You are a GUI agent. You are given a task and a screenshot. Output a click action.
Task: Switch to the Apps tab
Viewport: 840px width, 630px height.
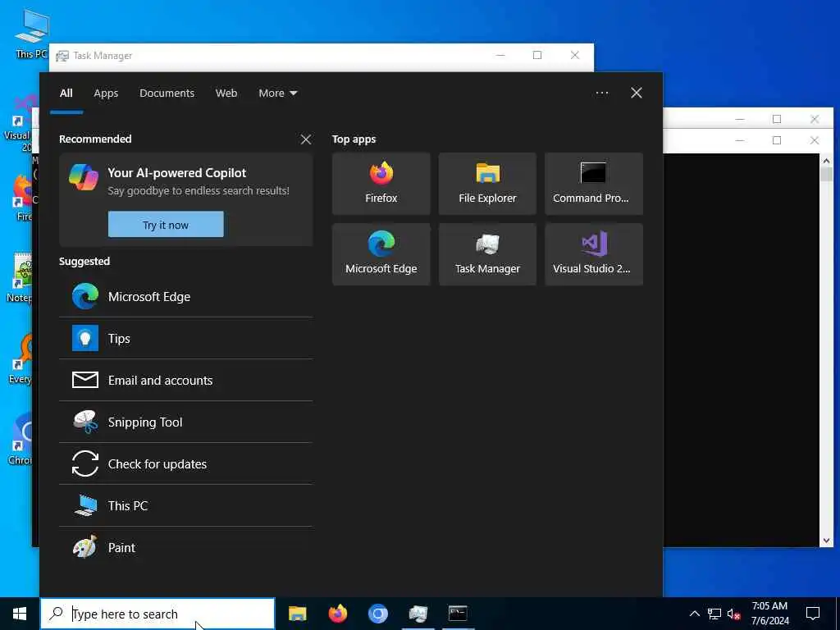(x=106, y=94)
